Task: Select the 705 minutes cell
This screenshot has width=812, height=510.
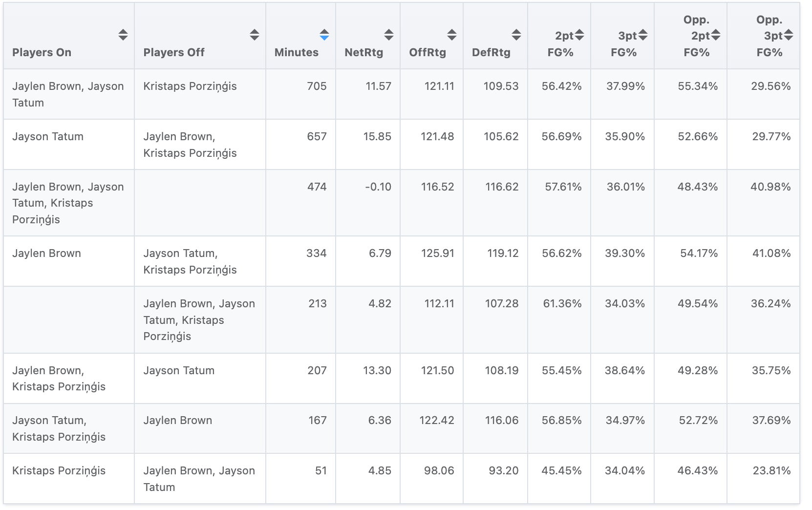Action: [317, 86]
